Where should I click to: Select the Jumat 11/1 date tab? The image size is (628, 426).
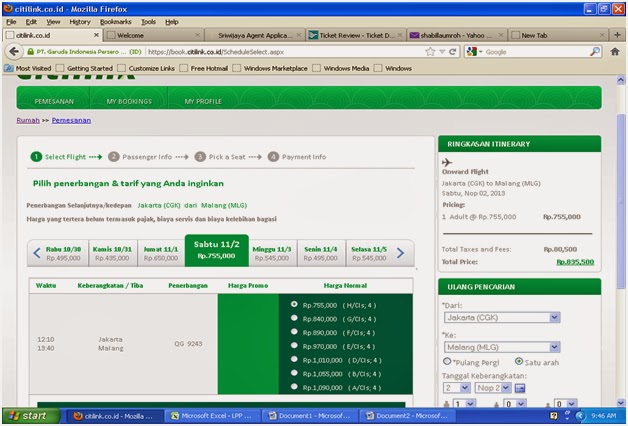[161, 253]
